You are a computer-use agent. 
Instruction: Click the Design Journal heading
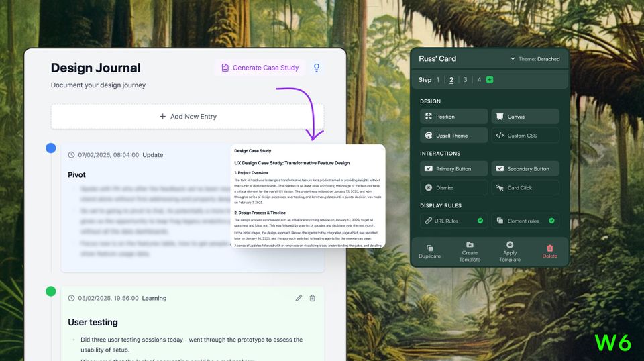point(96,68)
